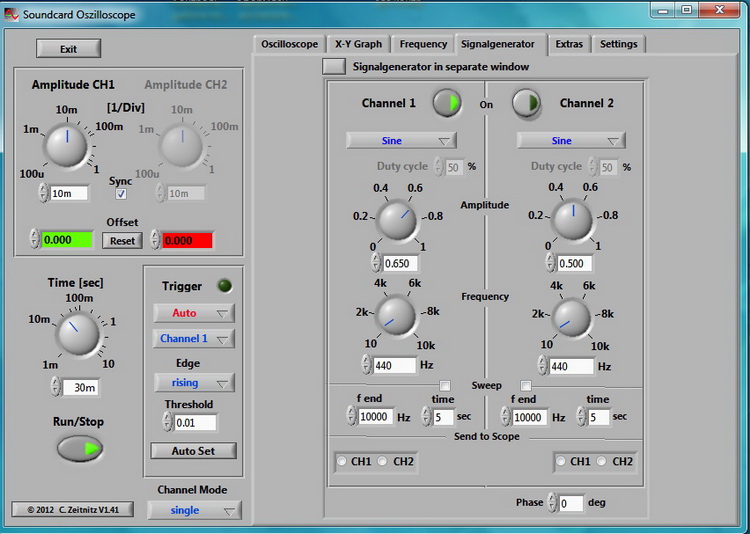The height and width of the screenshot is (534, 750).
Task: Enable the Channel 1 Sweep checkbox
Action: click(x=445, y=385)
